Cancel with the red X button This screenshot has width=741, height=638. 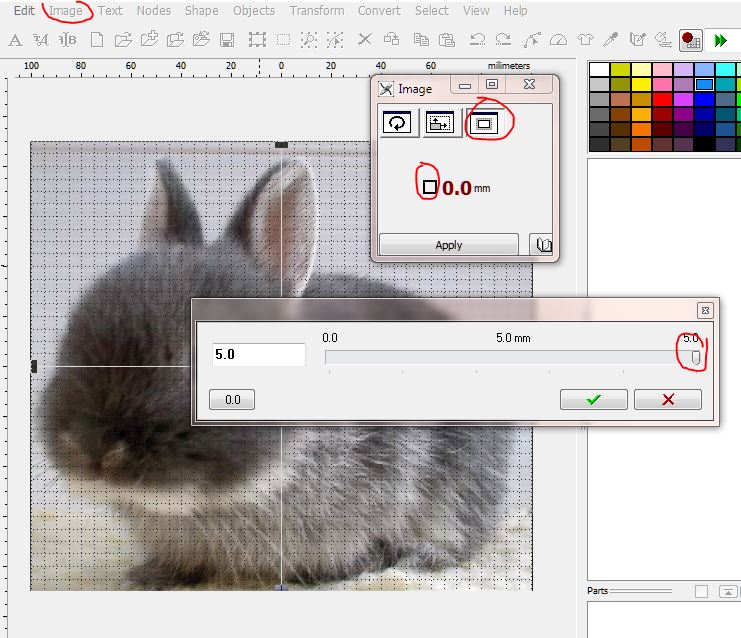pyautogui.click(x=668, y=399)
